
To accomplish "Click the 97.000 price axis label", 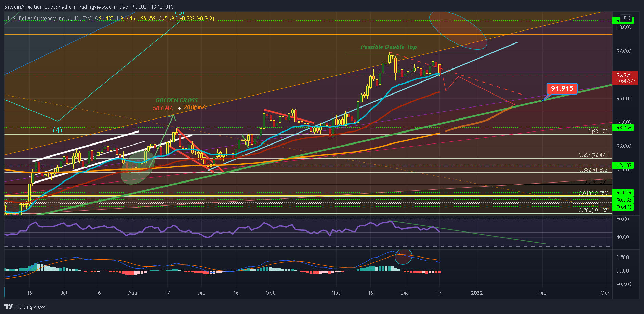I will point(624,51).
